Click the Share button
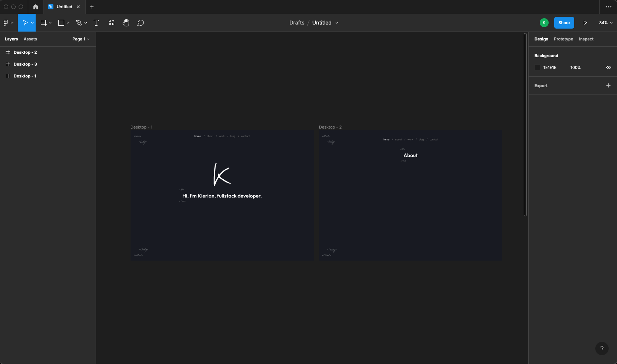Viewport: 617px width, 364px height. click(x=564, y=23)
